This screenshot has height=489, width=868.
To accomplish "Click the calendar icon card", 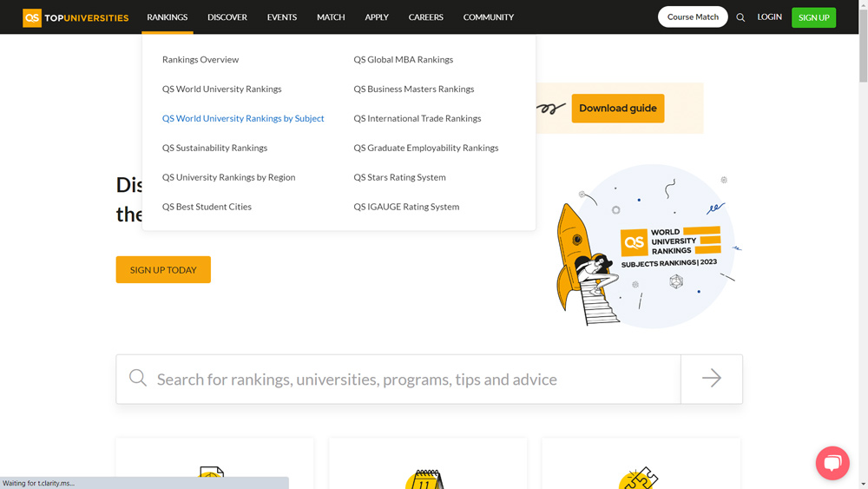I will coord(428,464).
